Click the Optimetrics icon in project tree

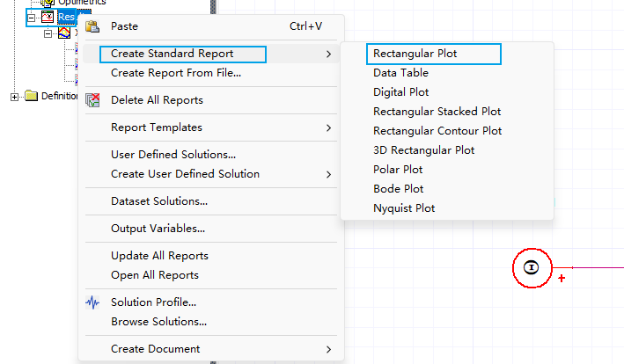(x=48, y=3)
